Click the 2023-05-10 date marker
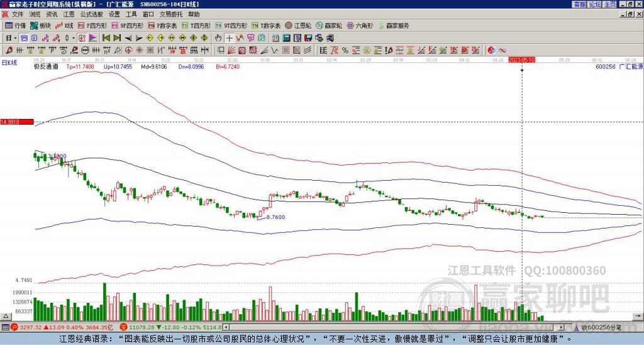The width and height of the screenshot is (644, 345). coord(522,60)
